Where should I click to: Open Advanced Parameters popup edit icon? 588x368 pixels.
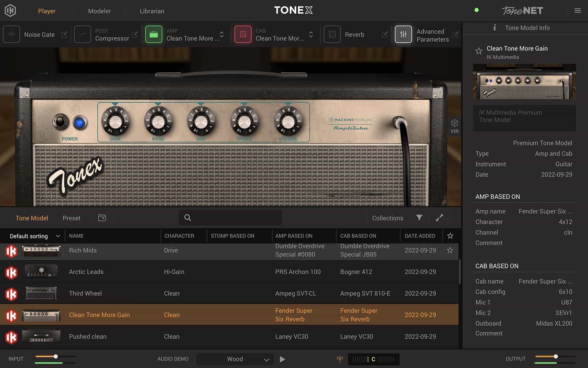[456, 34]
